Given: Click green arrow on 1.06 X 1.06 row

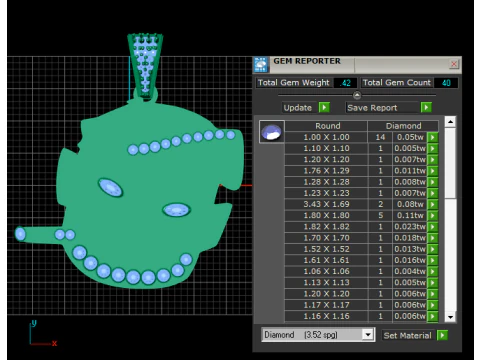Looking at the screenshot, I should tap(432, 271).
